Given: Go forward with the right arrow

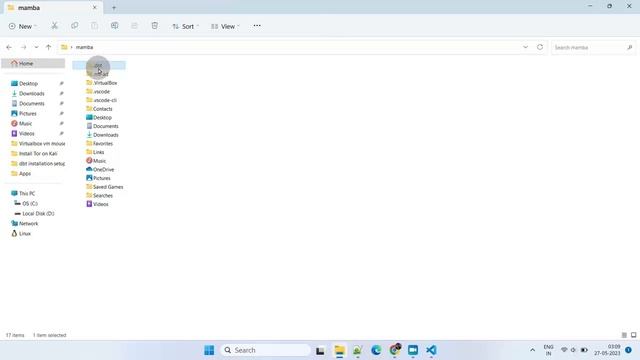Looking at the screenshot, I should coord(24,47).
